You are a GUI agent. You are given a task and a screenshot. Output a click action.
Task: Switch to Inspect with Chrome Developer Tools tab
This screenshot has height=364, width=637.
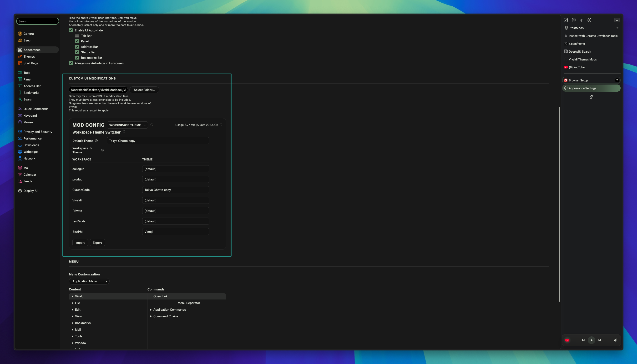click(x=591, y=36)
